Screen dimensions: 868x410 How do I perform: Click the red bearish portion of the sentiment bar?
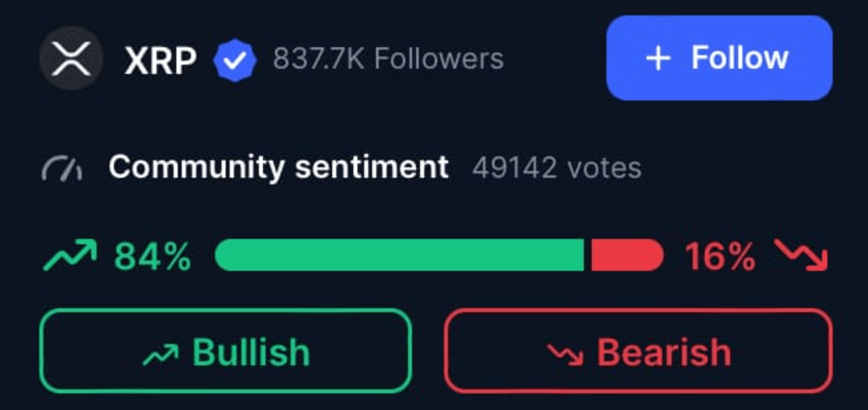(x=627, y=256)
